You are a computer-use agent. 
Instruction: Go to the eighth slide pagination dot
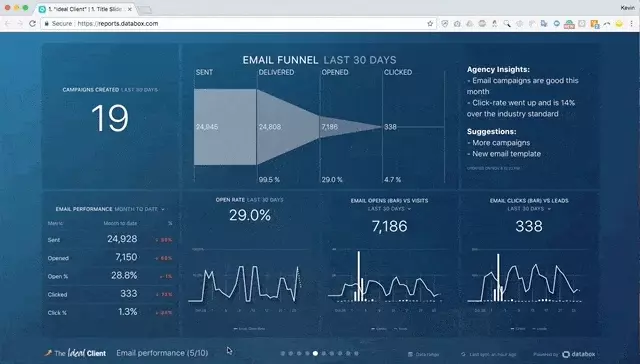pyautogui.click(x=340, y=353)
